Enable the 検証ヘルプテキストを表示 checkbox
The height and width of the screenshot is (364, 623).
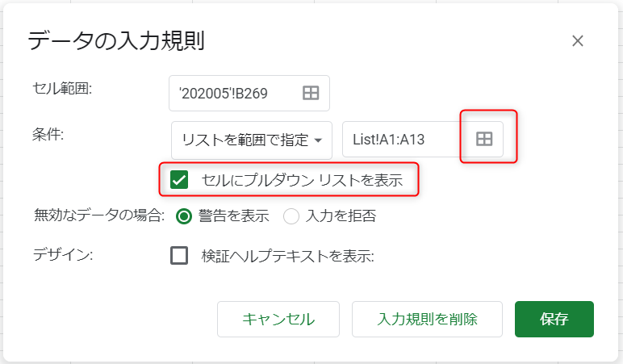tap(179, 256)
